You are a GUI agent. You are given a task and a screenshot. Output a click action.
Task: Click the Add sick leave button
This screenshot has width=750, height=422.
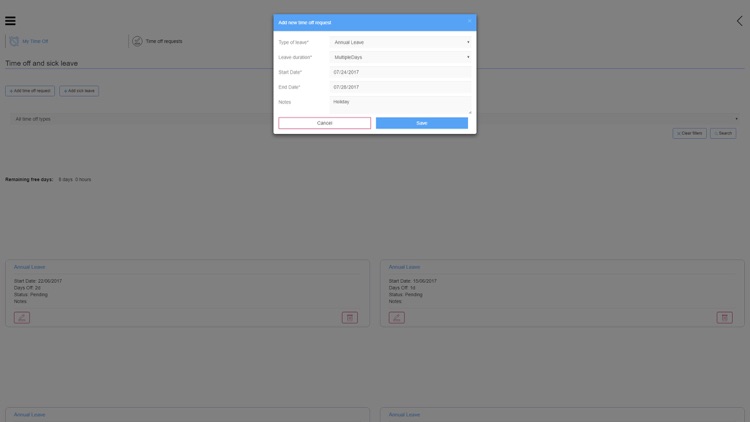(79, 91)
